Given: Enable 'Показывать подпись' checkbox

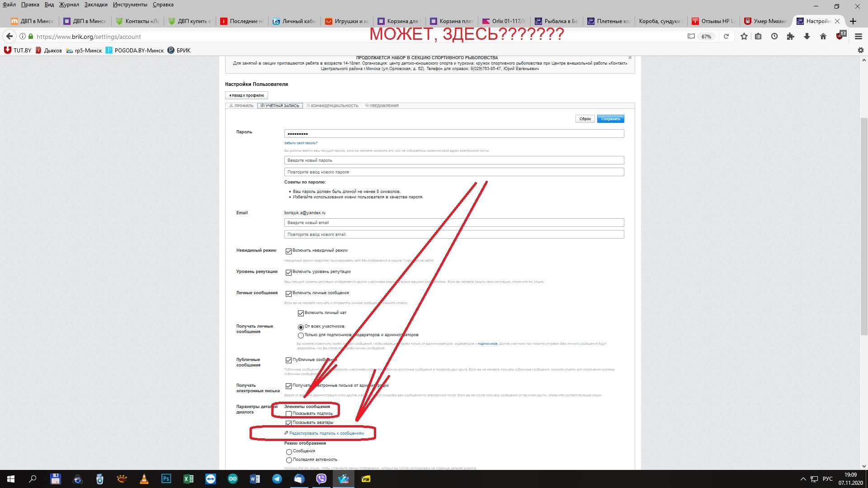Looking at the screenshot, I should (288, 414).
